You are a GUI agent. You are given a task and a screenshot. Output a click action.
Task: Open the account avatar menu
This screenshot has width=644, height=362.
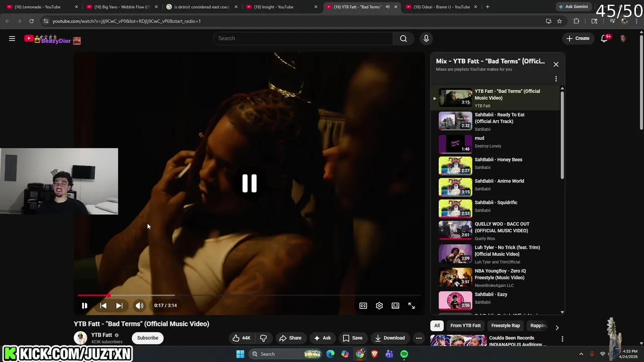(623, 39)
